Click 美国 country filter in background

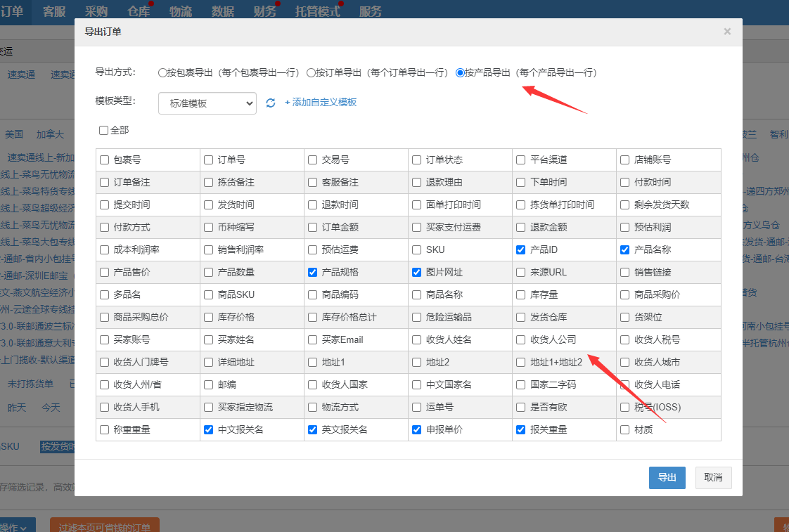click(14, 134)
